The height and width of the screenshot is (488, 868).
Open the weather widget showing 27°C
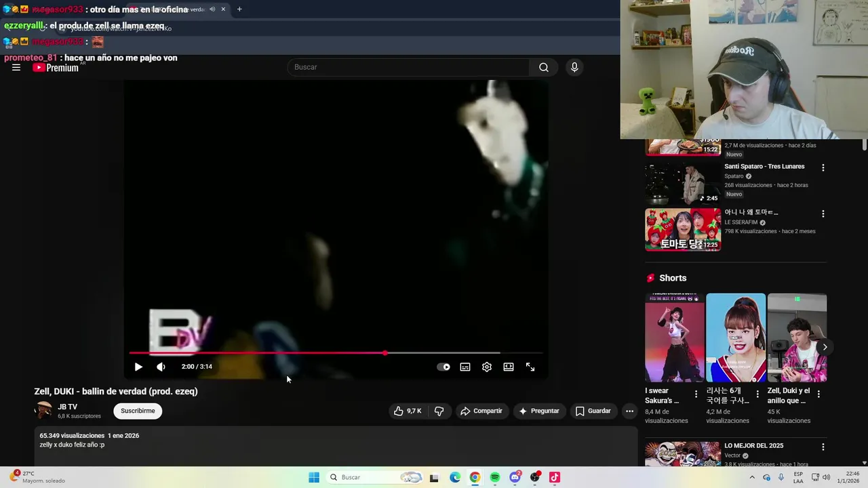point(39,477)
